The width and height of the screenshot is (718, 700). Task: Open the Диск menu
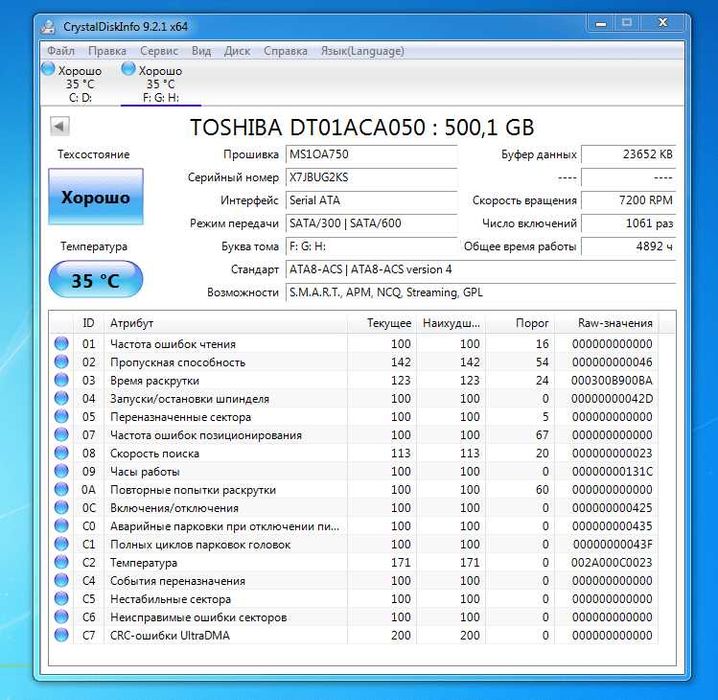click(237, 51)
